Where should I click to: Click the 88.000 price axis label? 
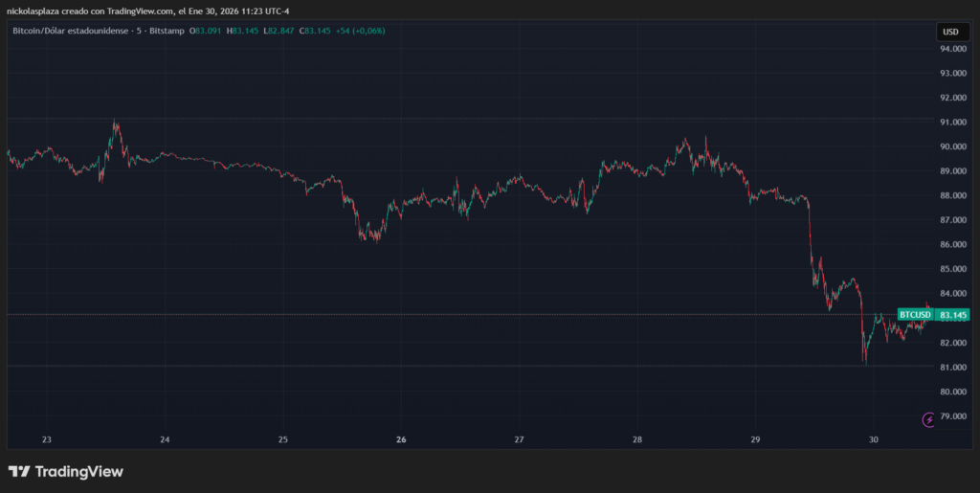951,195
